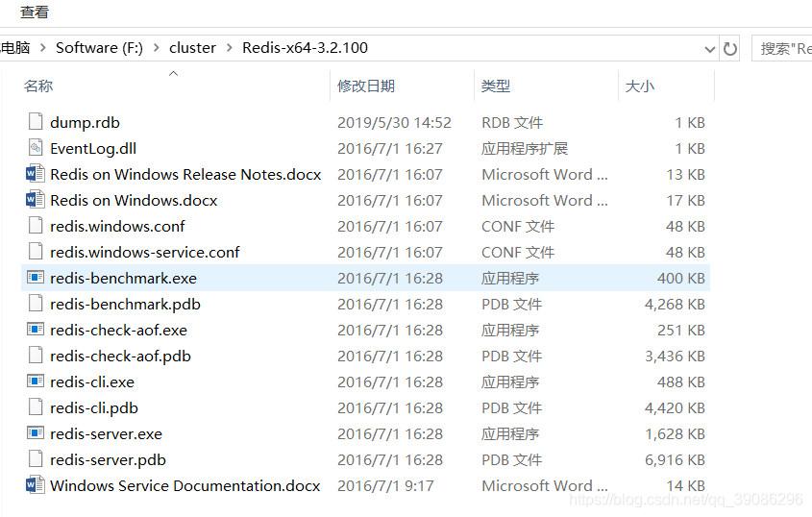Expand chevron before Software (F:) in breadcrumb

[x=43, y=48]
